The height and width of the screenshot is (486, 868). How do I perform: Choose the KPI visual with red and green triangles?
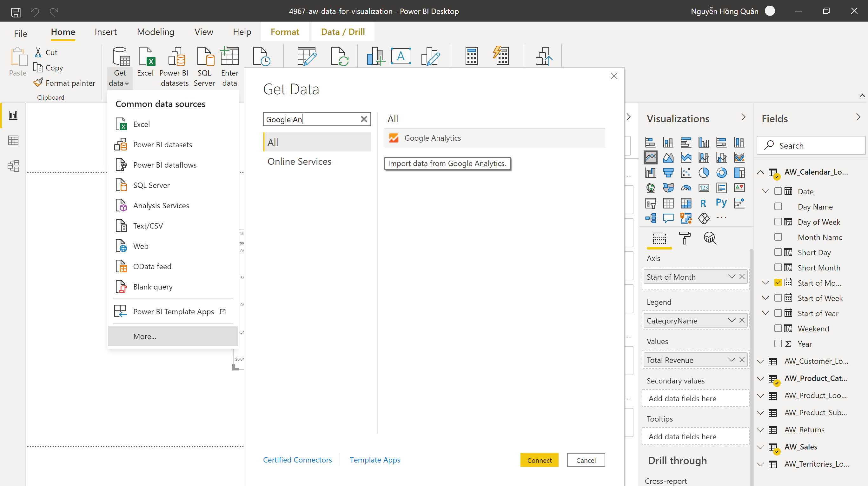tap(739, 188)
